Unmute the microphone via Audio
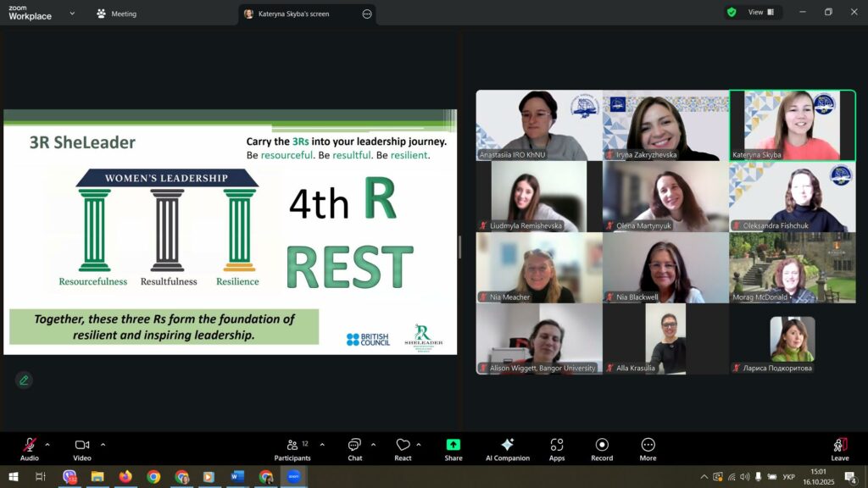The height and width of the screenshot is (488, 868). coord(30,446)
